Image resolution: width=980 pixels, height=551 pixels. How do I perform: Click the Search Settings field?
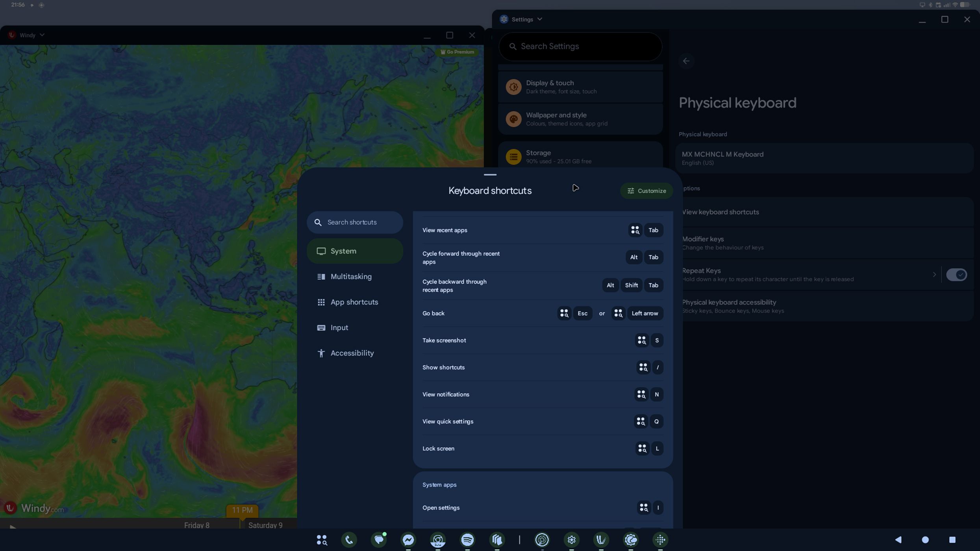580,46
